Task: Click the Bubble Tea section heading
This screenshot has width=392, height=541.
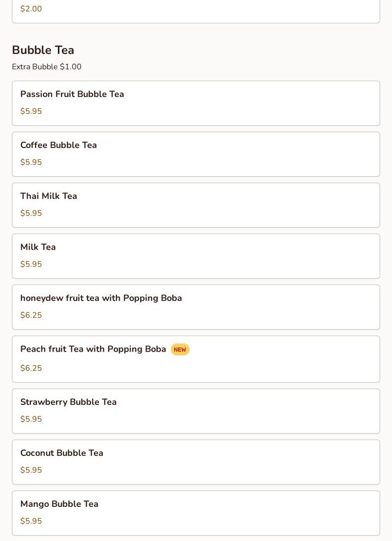Action: click(43, 50)
